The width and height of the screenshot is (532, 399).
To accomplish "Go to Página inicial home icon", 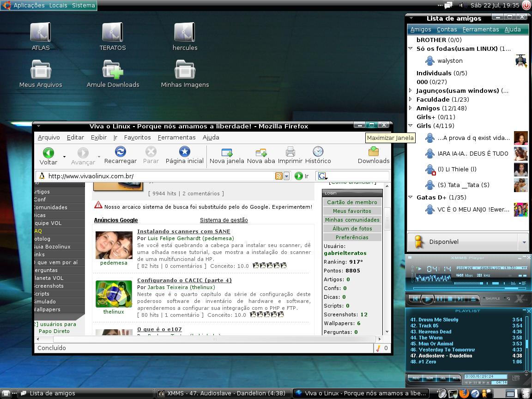I will tap(185, 151).
